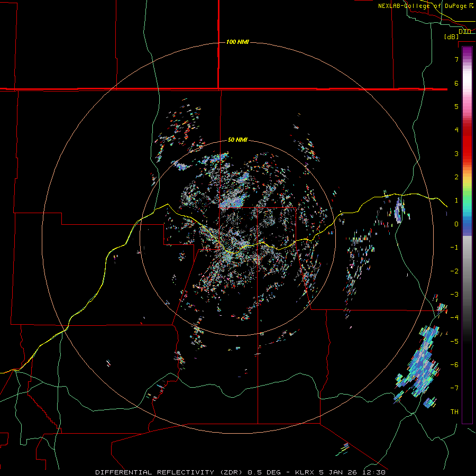Click the 5 JAN 26 12:30 timestamp

(x=352, y=472)
